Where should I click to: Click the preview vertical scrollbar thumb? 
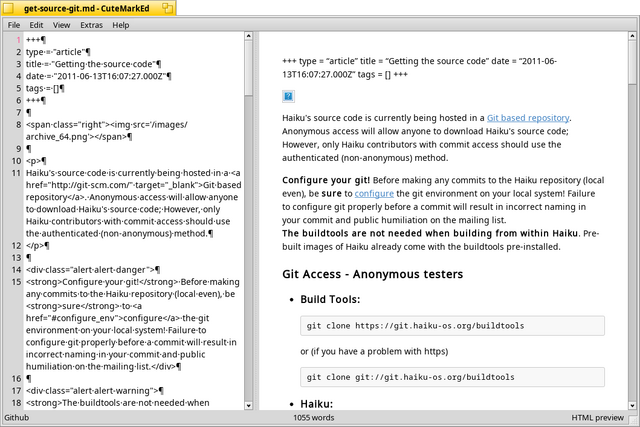point(632,62)
